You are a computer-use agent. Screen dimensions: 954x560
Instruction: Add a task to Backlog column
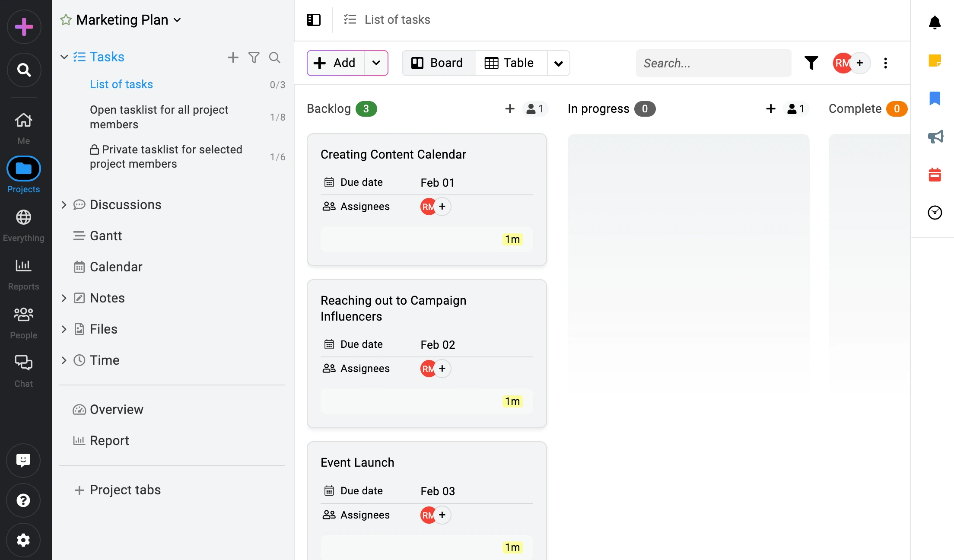510,109
